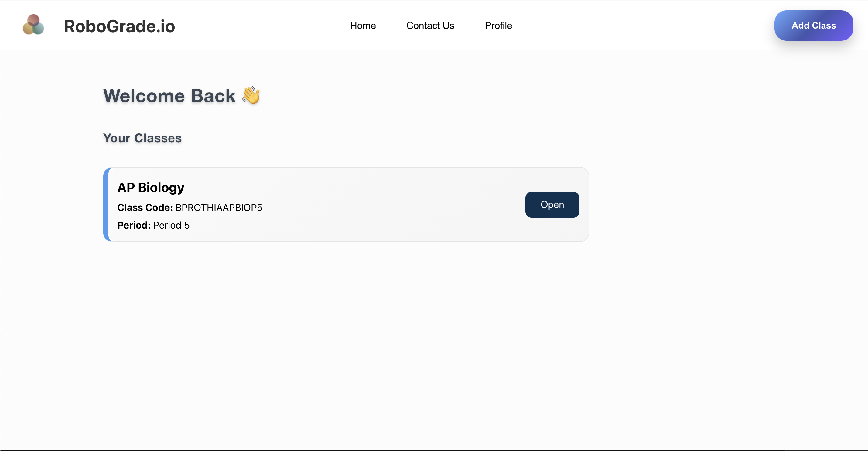The height and width of the screenshot is (451, 868).
Task: Click the bold Period label
Action: point(134,225)
